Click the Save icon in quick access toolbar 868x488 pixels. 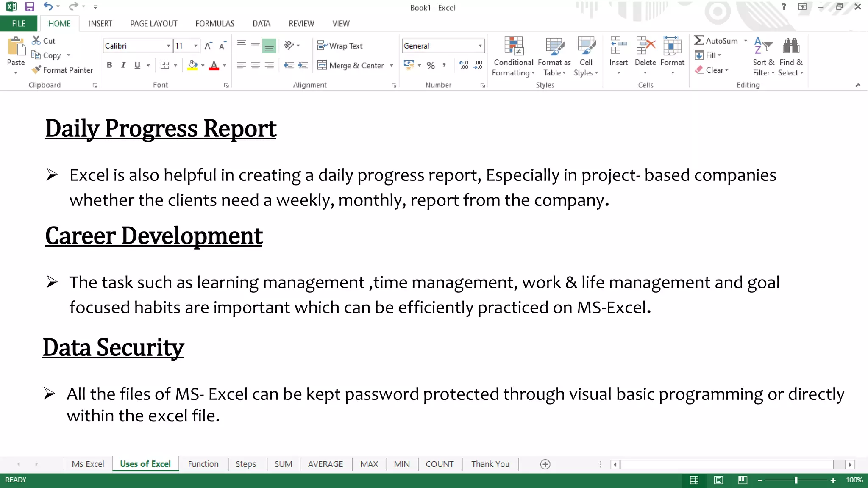click(x=29, y=7)
